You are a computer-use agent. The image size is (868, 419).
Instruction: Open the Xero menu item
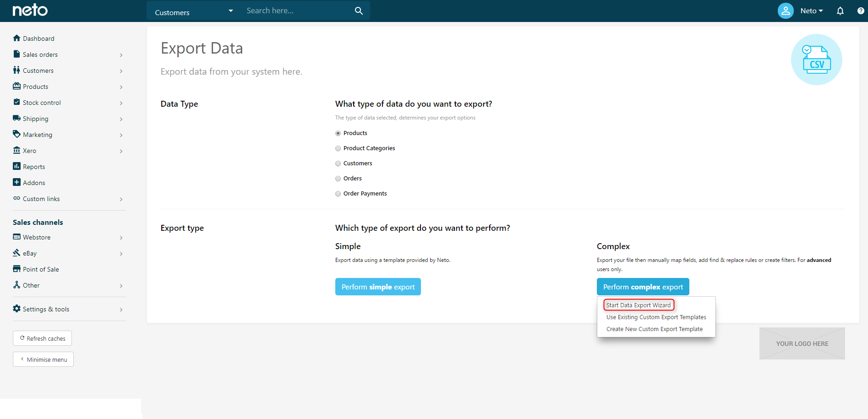pos(29,151)
